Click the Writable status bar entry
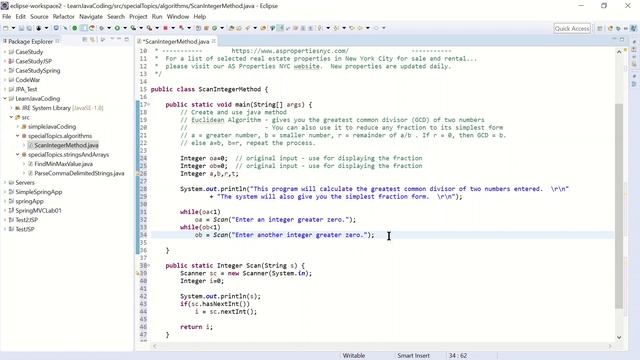This screenshot has height=360, width=640. click(354, 356)
